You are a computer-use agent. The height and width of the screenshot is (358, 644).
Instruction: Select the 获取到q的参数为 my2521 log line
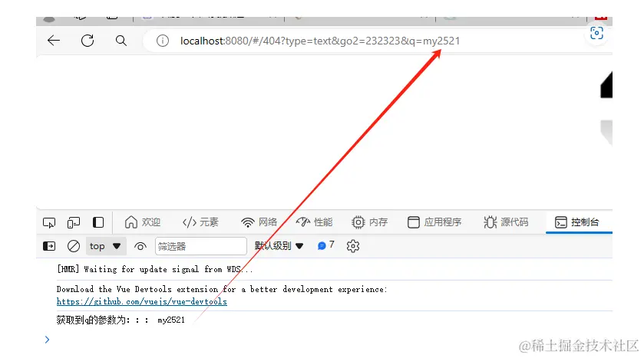(x=121, y=320)
